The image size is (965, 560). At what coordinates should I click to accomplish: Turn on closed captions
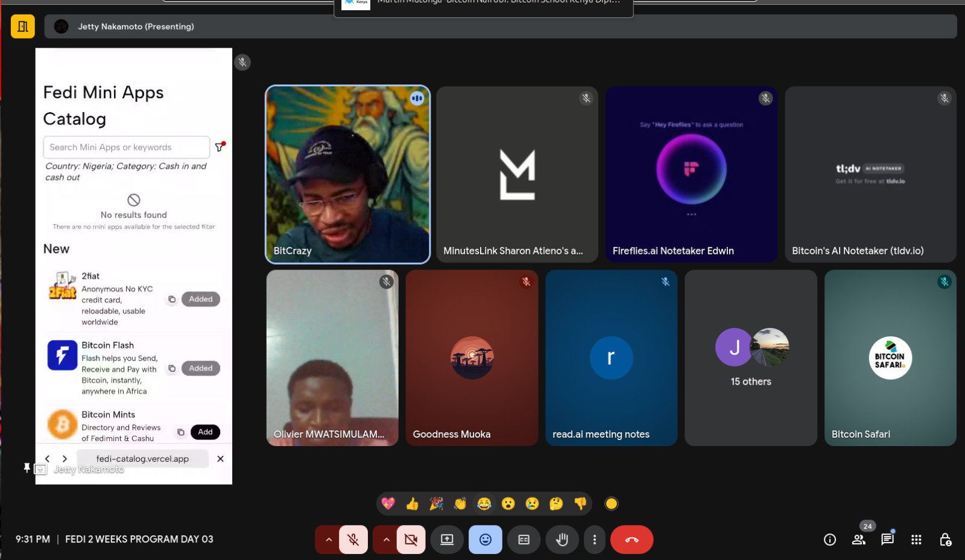524,540
